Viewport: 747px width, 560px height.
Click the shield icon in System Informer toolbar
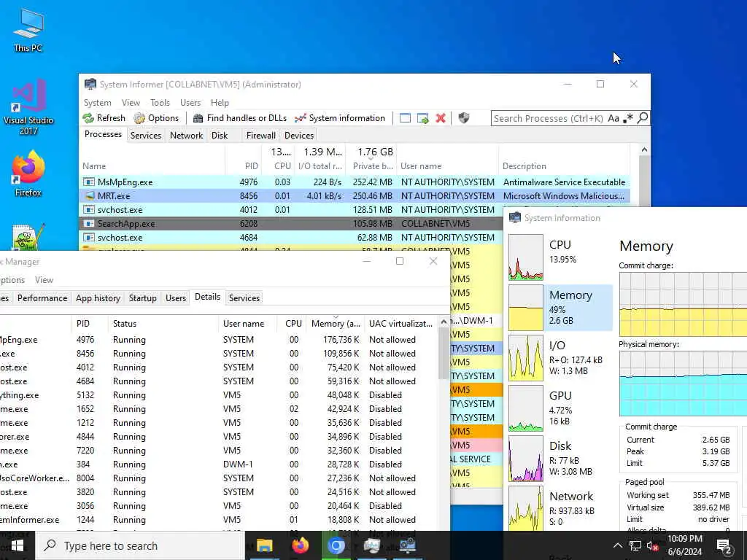(x=463, y=118)
